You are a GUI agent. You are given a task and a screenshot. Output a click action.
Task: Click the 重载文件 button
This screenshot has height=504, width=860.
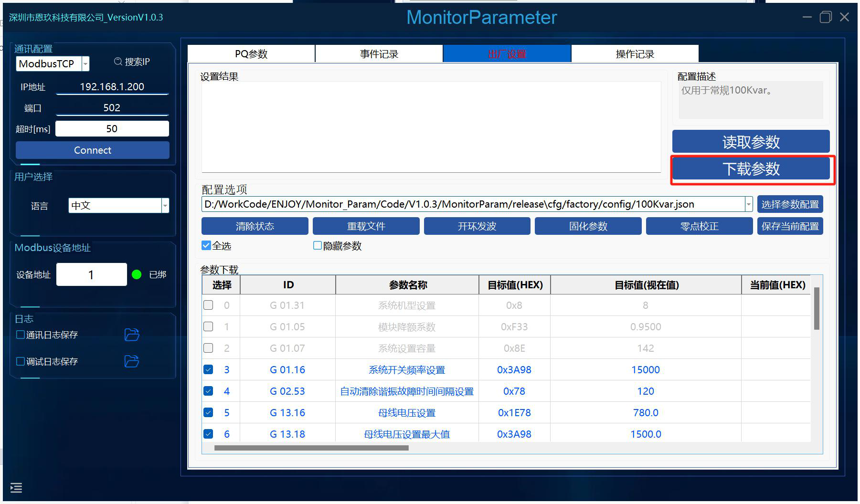pyautogui.click(x=366, y=226)
